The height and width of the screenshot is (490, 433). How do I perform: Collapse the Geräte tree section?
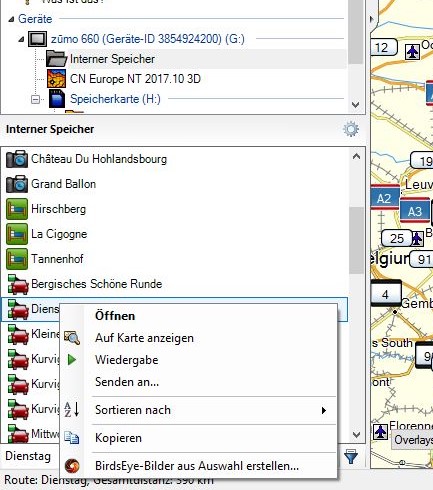tap(11, 19)
